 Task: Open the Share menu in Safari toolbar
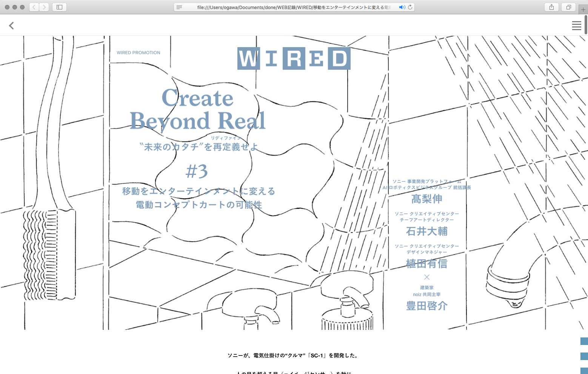(551, 7)
